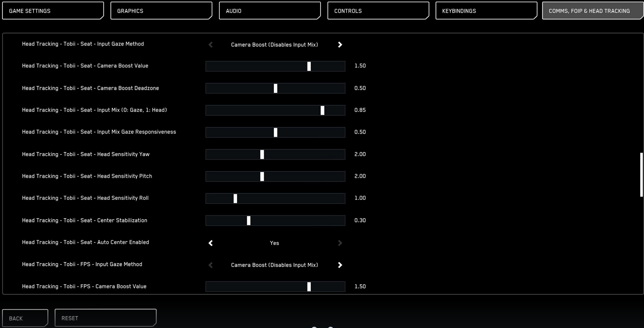Viewport: 644px width, 328px height.
Task: Open the Keybindings tab
Action: (486, 11)
